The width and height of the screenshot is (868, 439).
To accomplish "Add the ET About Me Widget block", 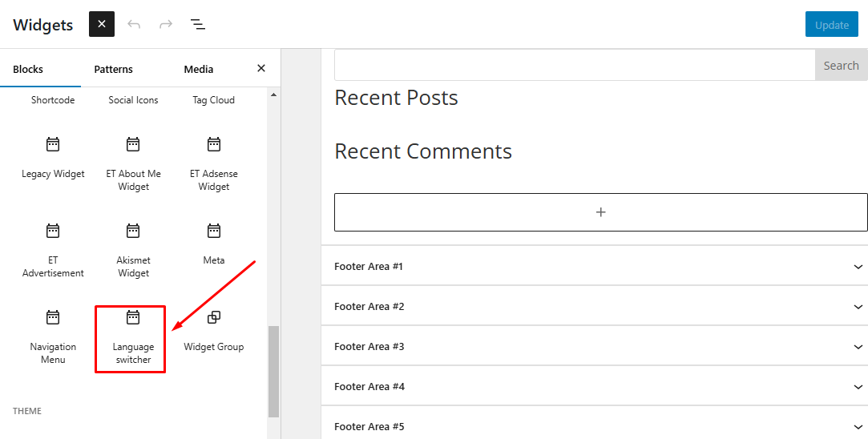I will coord(133,163).
